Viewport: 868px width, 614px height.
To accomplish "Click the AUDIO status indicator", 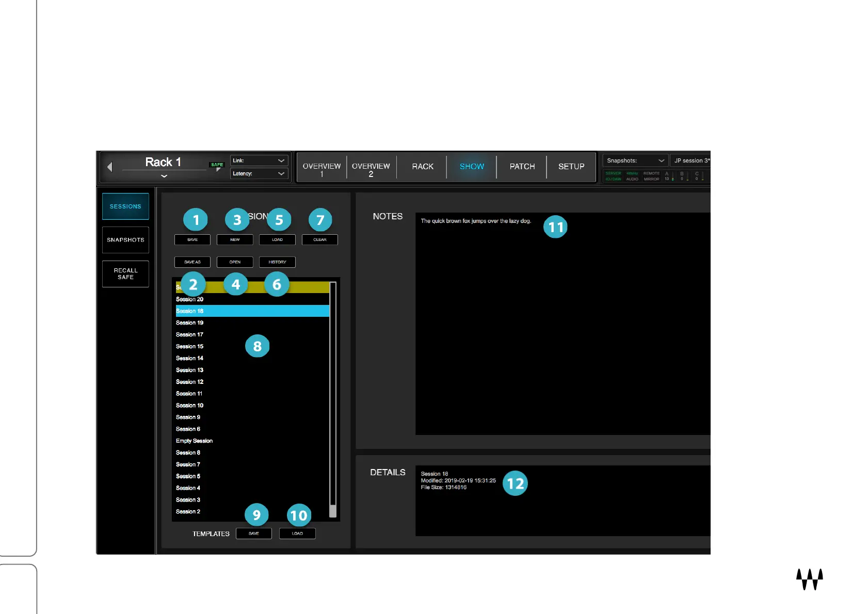I will pos(632,179).
